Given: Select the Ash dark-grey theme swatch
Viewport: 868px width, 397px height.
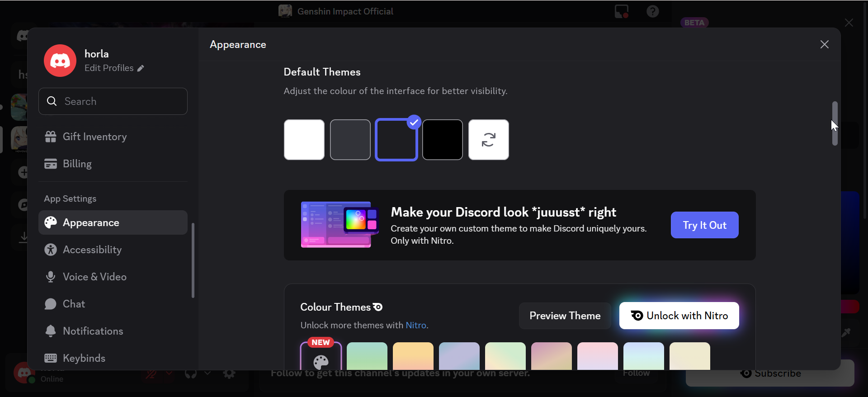Looking at the screenshot, I should pos(350,140).
